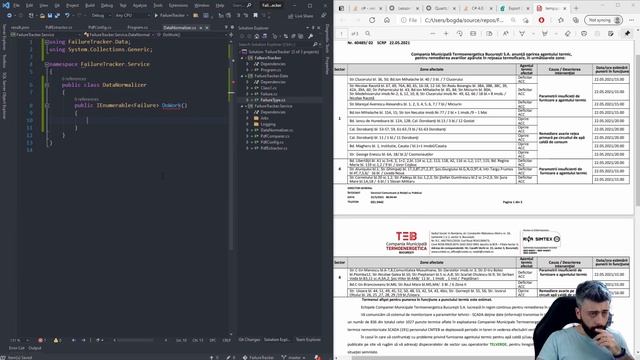
Task: Switch to the Program.cs editor tab
Action: (138, 27)
